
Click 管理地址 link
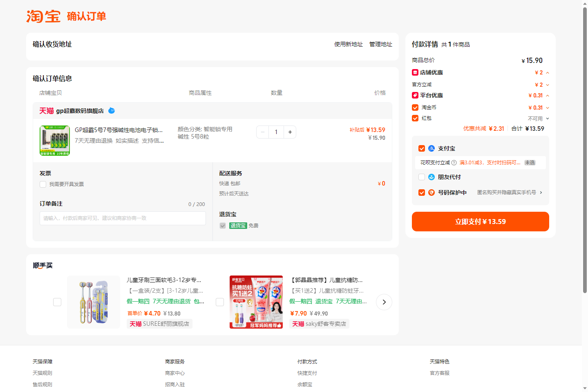[381, 44]
